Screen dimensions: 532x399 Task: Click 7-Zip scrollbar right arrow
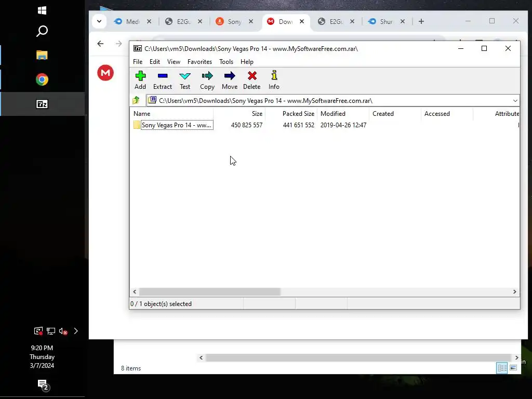[x=515, y=292]
